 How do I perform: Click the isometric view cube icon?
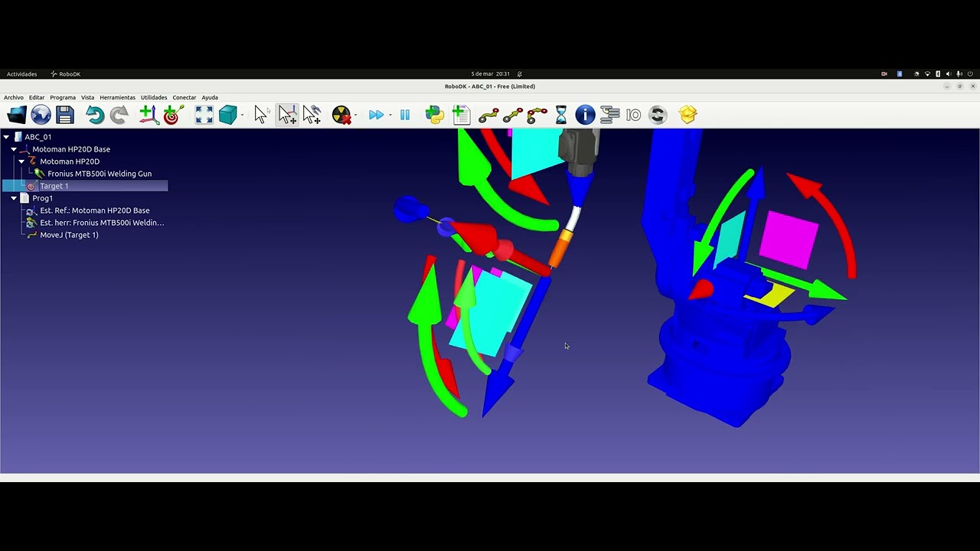click(228, 115)
